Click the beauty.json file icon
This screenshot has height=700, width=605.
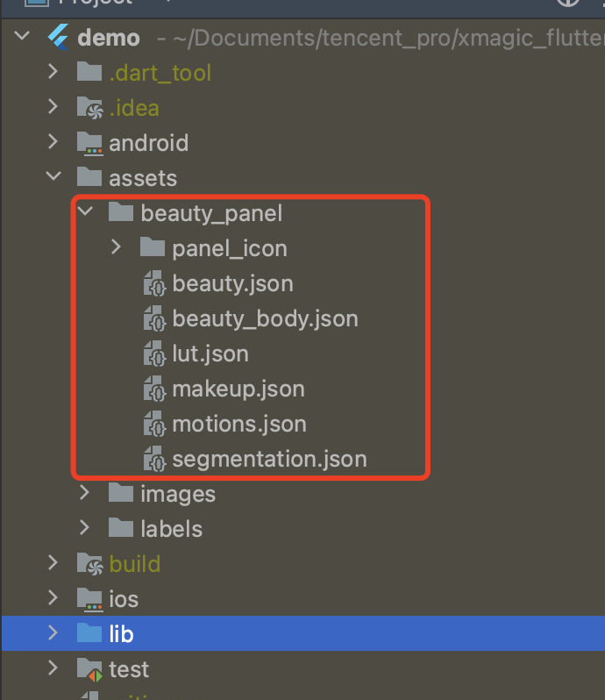click(x=153, y=284)
